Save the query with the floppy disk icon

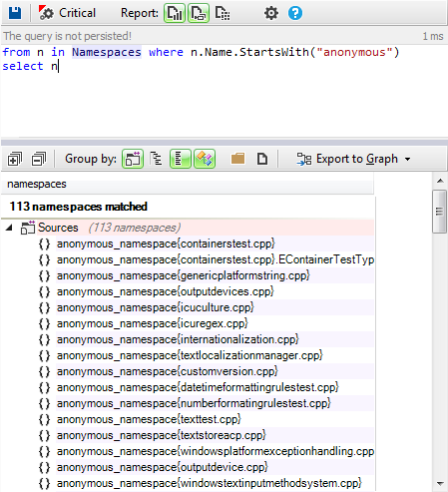[15, 13]
